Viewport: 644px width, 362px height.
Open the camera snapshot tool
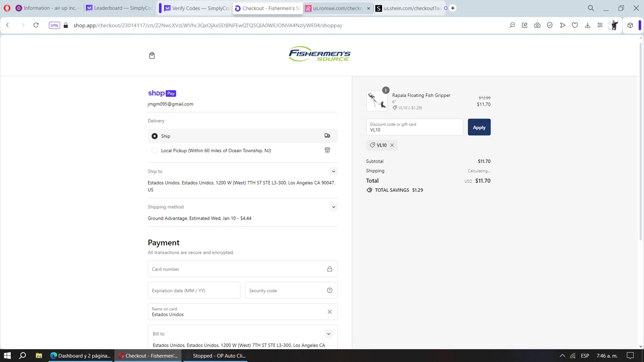(x=537, y=25)
